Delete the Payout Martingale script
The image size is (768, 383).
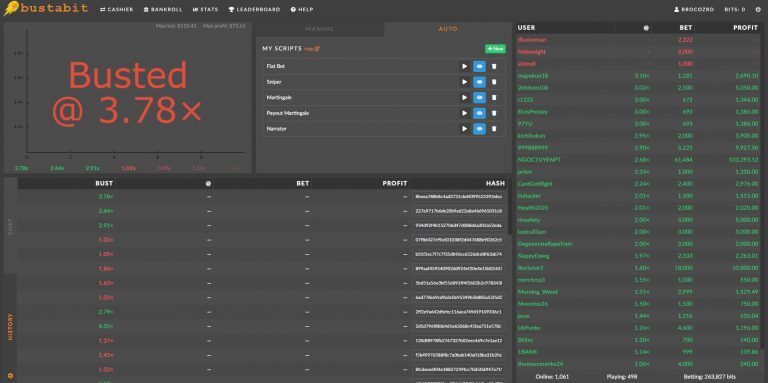[494, 113]
